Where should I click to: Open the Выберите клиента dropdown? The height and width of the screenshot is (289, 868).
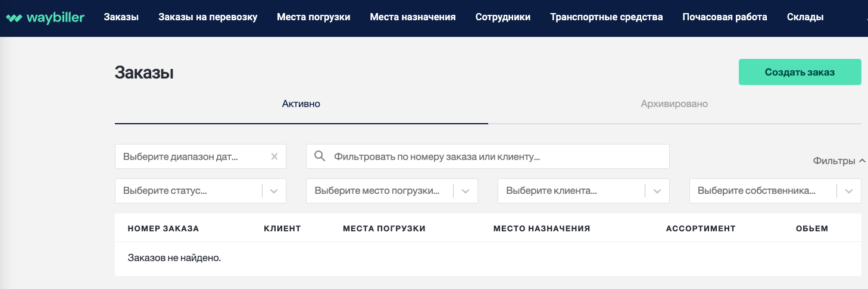coord(583,191)
